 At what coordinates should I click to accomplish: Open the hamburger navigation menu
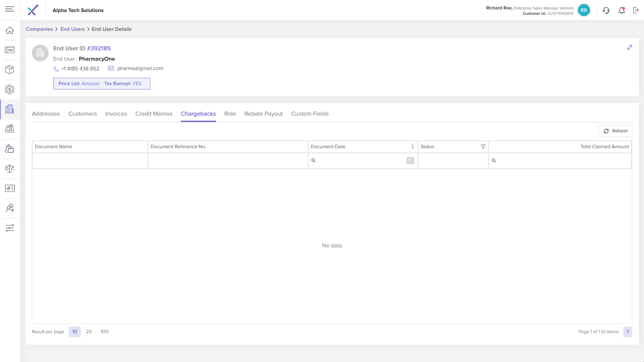tap(10, 9)
